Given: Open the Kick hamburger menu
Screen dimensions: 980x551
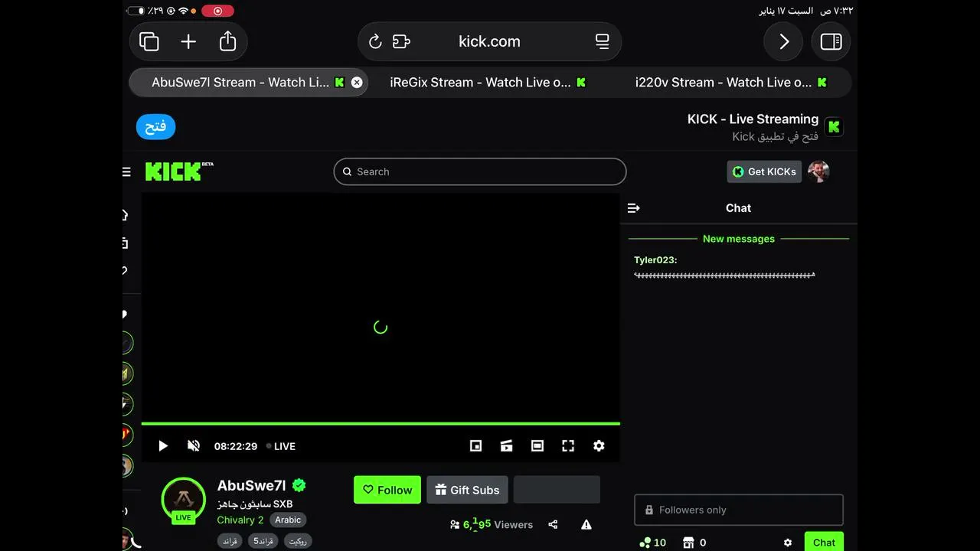Looking at the screenshot, I should [126, 172].
